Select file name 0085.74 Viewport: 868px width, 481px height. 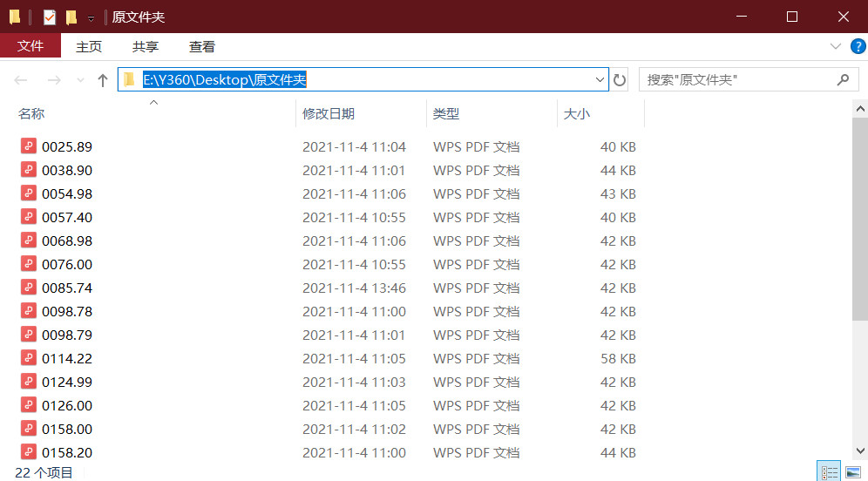tap(67, 288)
